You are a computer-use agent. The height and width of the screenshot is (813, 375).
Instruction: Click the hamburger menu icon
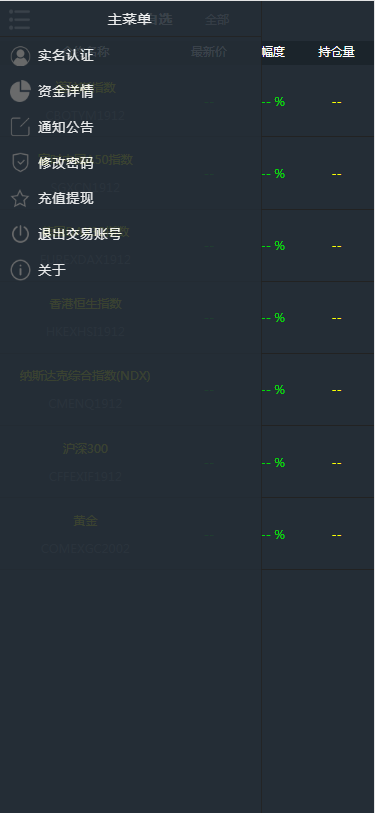click(19, 20)
